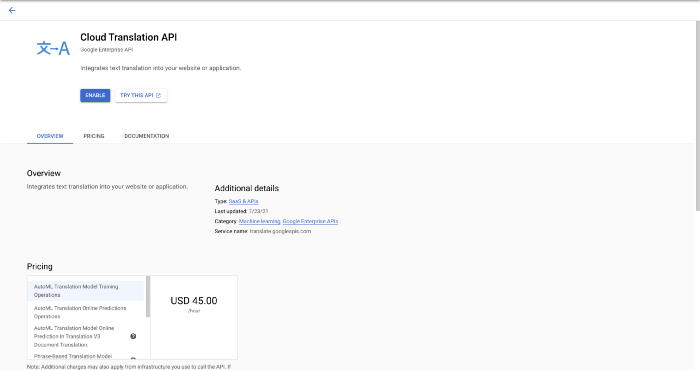Click the USD 45.00 price value
700x370 pixels.
[194, 301]
